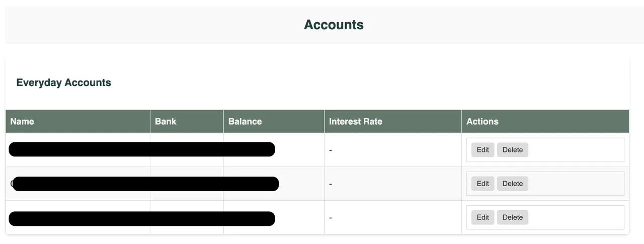Click empty space beside first row's Delete button
This screenshot has width=644, height=244.
[576, 150]
